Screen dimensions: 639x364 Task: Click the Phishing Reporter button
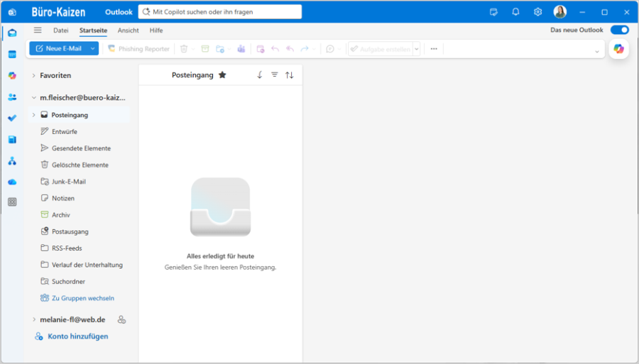[138, 49]
